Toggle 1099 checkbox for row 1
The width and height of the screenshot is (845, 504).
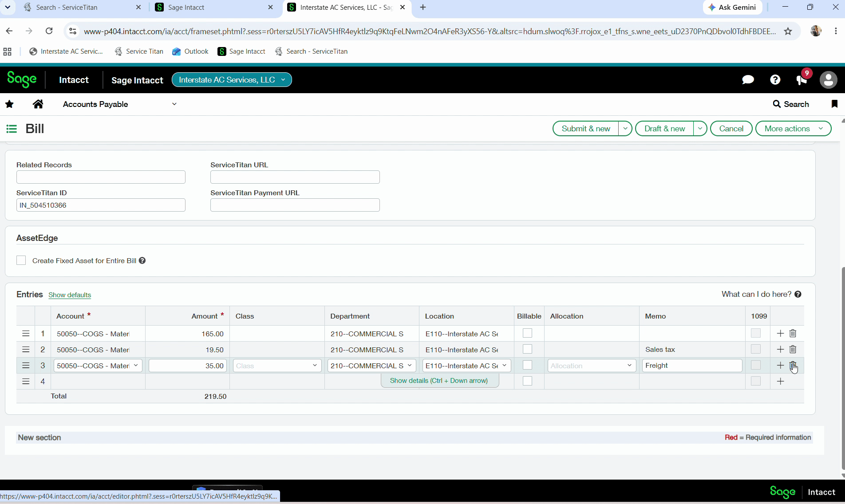(756, 333)
